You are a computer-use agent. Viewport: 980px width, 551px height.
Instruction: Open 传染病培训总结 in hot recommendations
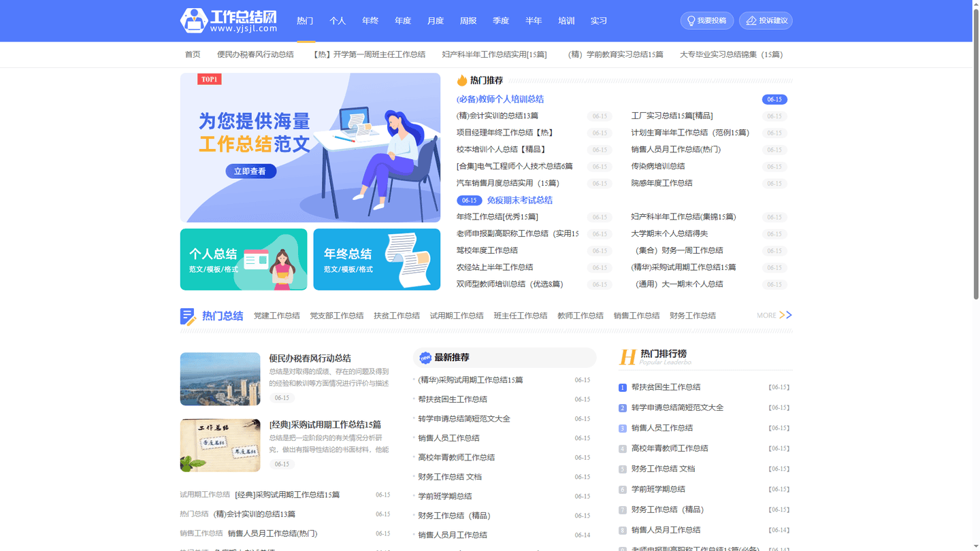point(657,166)
